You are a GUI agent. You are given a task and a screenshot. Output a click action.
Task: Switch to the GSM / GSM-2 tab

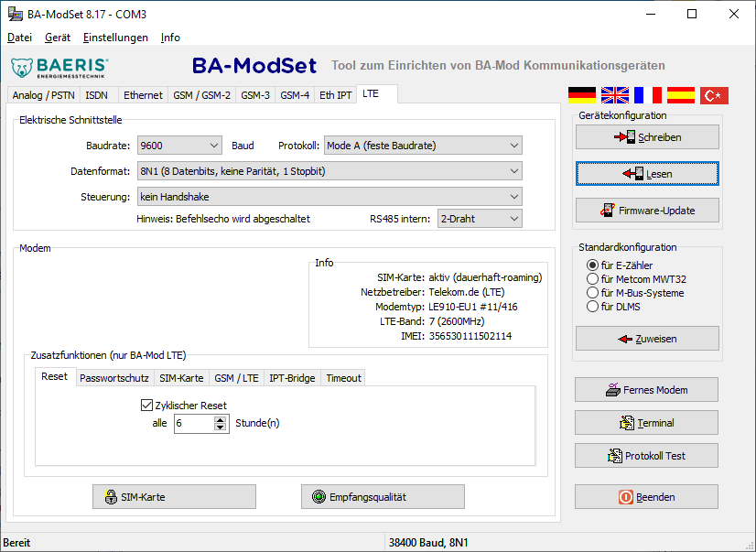tap(201, 95)
